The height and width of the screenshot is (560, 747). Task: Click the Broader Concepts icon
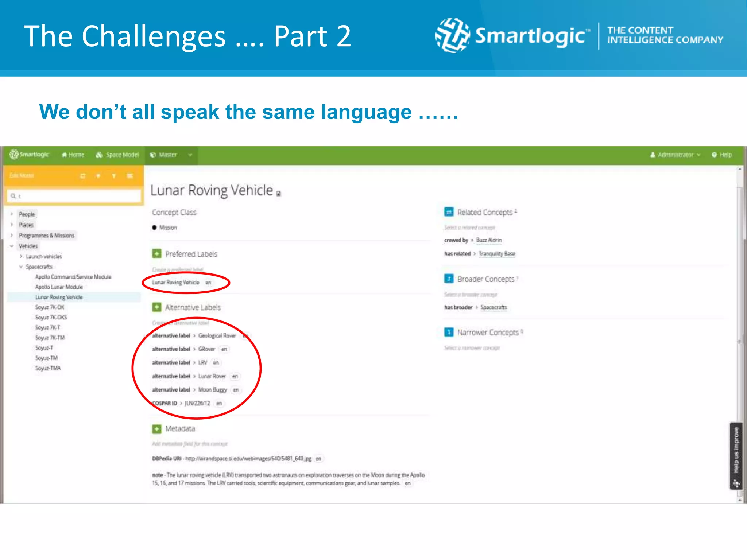click(449, 279)
